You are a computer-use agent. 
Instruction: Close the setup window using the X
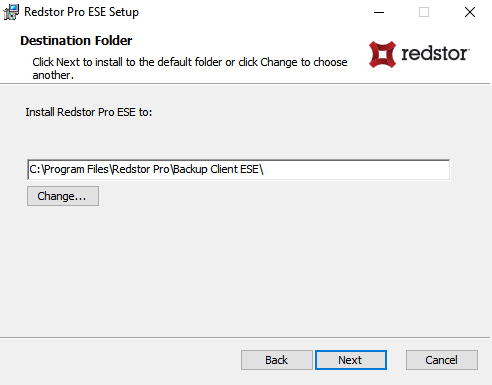click(x=470, y=12)
